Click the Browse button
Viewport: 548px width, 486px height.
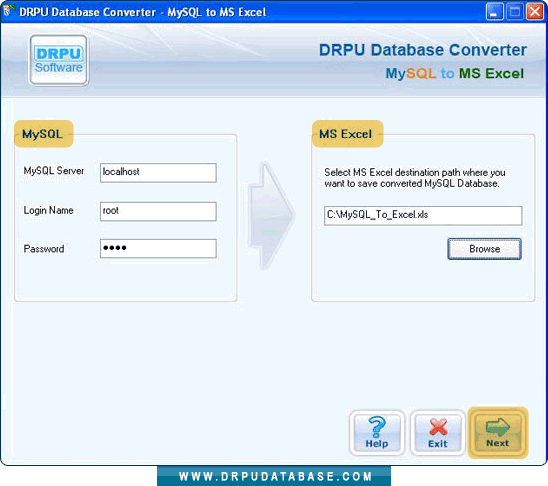click(484, 249)
